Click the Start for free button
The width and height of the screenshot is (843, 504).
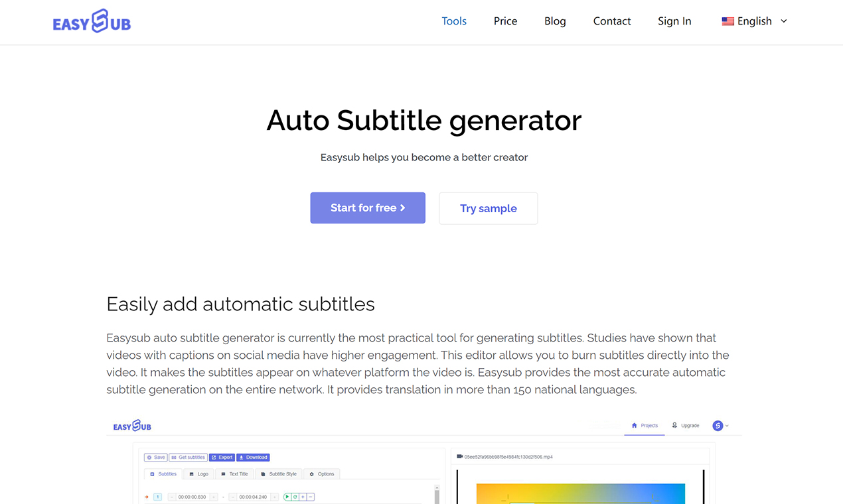(368, 208)
